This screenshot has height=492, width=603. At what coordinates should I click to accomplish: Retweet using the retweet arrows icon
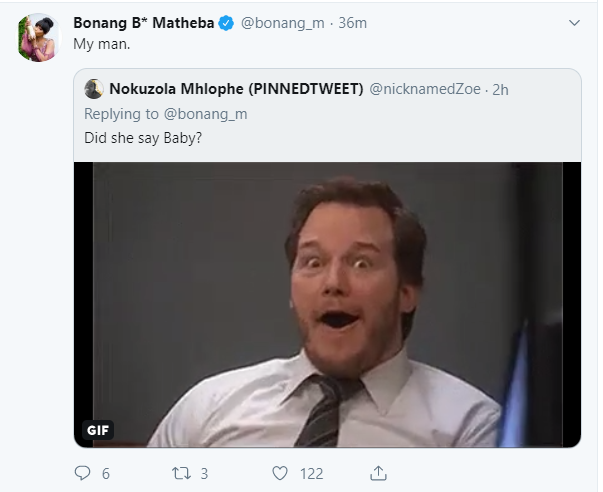coord(180,472)
